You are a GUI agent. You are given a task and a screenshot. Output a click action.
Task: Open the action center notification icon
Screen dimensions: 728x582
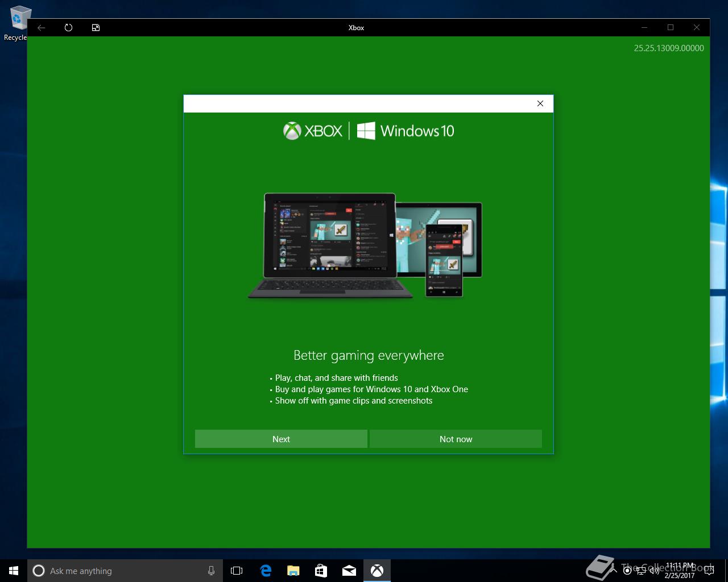(x=709, y=571)
